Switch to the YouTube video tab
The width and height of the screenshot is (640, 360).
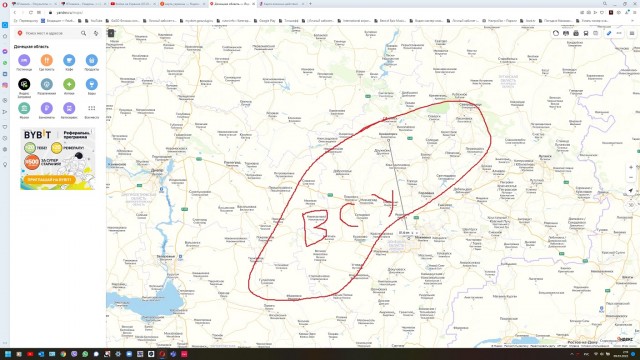point(131,4)
